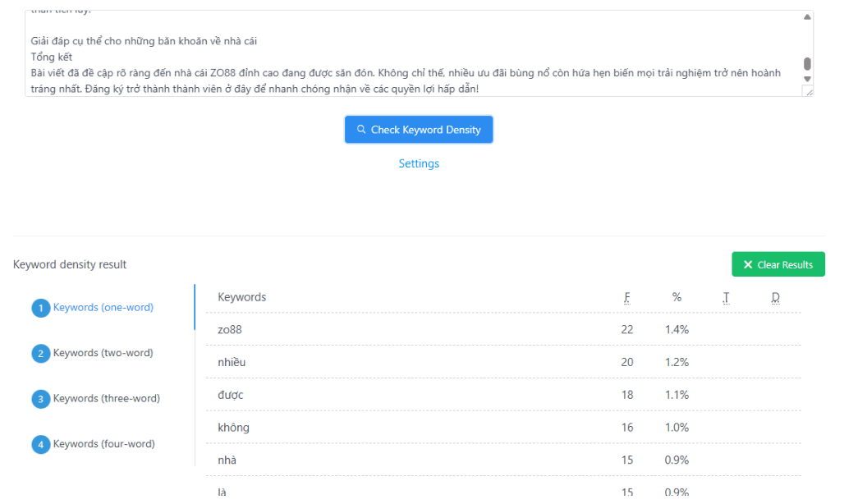Click the number 2 circle badge
858x504 pixels.
pos(41,354)
